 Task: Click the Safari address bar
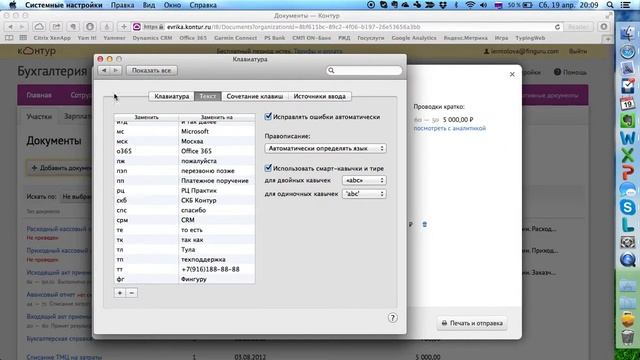347,27
